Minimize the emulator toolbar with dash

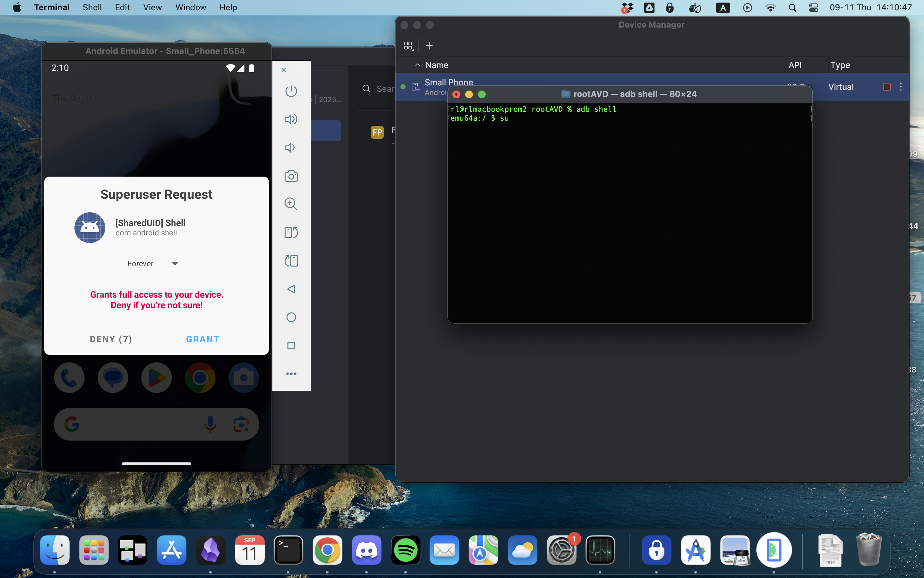coord(300,70)
